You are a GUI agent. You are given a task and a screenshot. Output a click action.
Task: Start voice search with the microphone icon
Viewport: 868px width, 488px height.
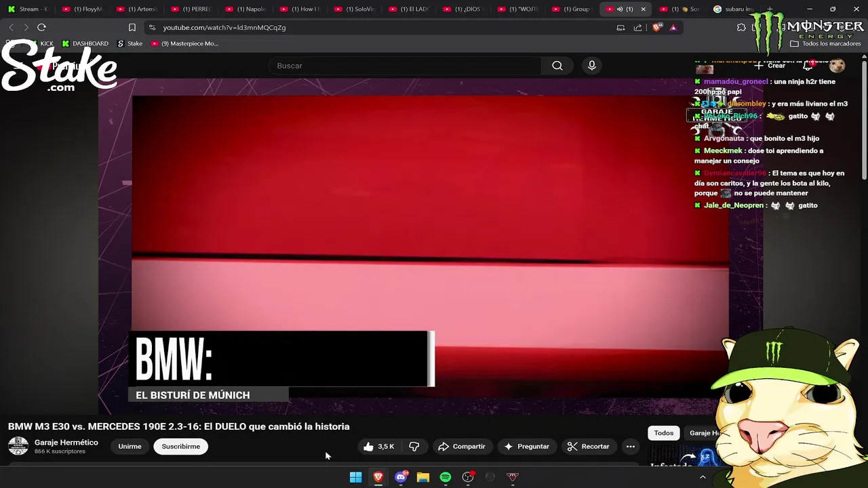[592, 66]
